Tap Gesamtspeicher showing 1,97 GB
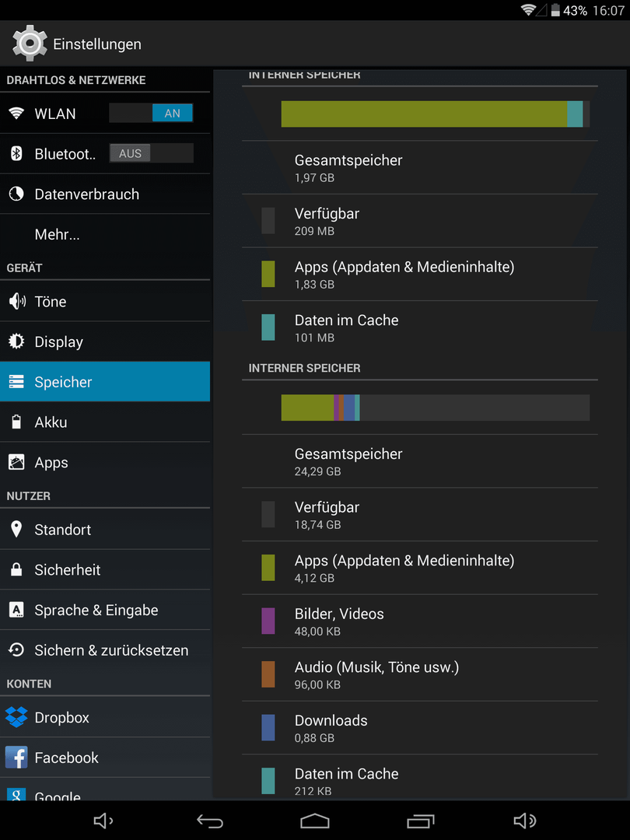This screenshot has width=630, height=840. (x=419, y=168)
